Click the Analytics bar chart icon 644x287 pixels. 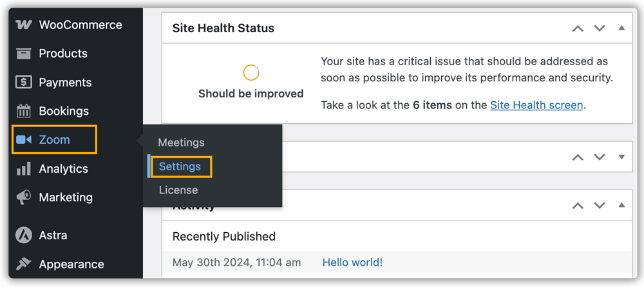[23, 168]
